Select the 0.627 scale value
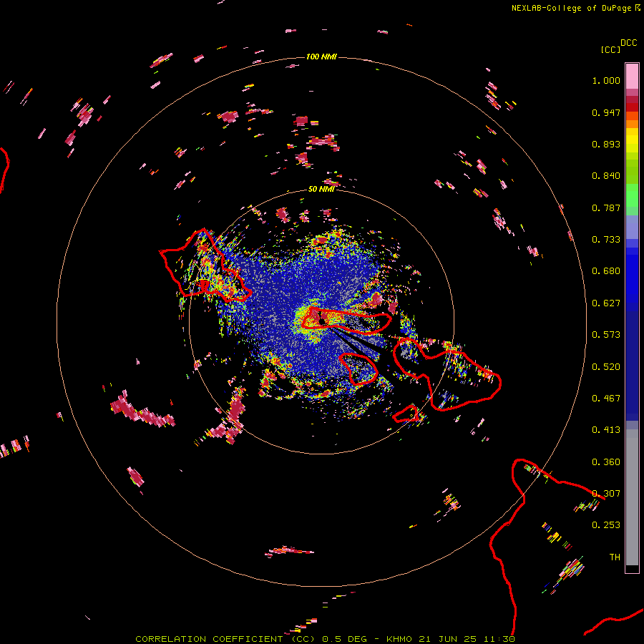Screen dimensions: 644x644 tap(606, 303)
